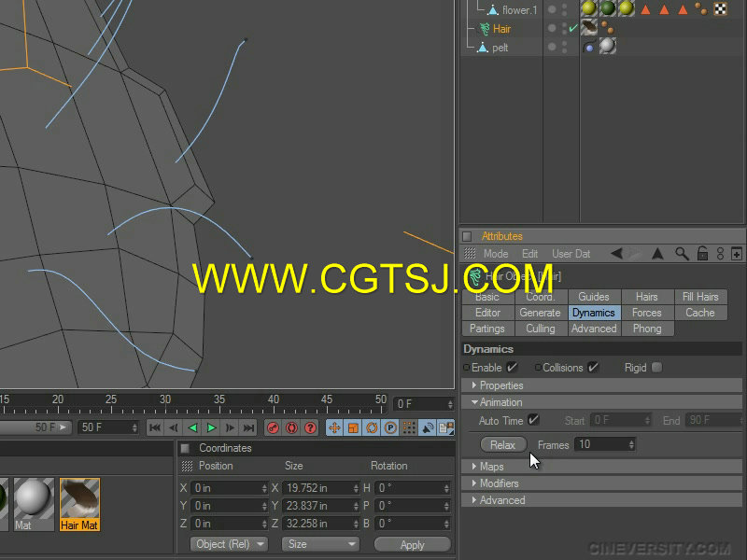The image size is (747, 560).
Task: Enable the Rigid checkbox
Action: pyautogui.click(x=657, y=367)
